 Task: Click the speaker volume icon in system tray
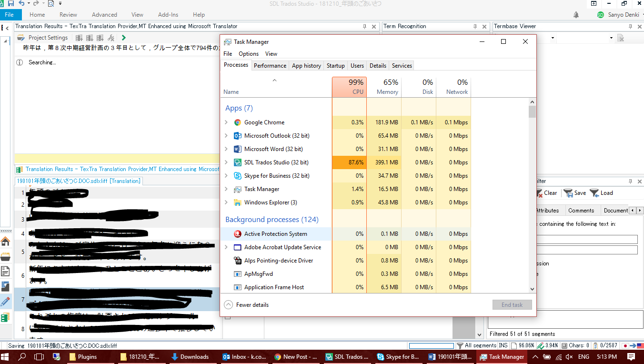(x=569, y=357)
